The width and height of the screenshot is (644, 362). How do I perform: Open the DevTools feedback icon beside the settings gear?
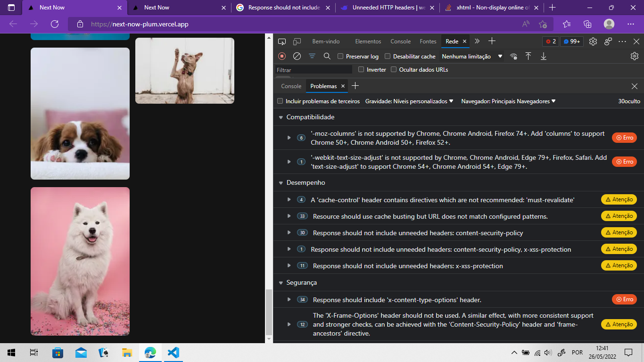(609, 41)
